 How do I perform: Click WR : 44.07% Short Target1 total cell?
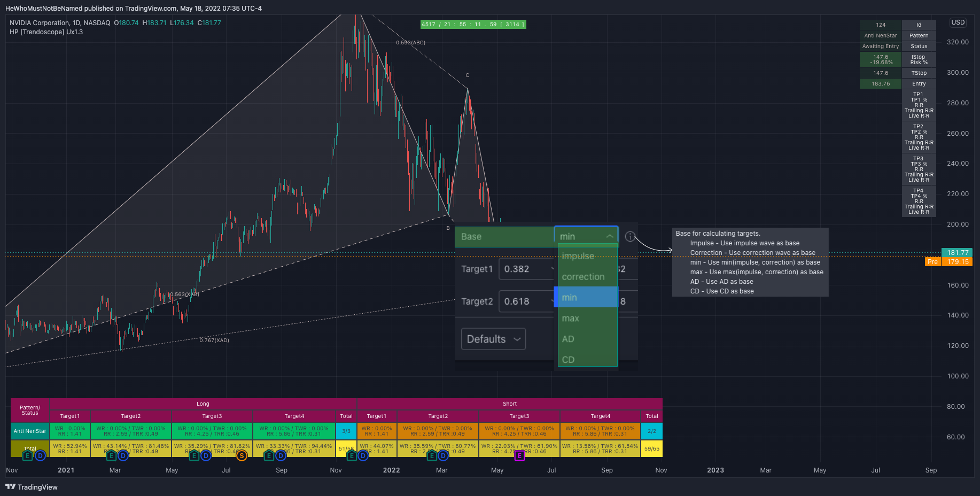tap(377, 448)
